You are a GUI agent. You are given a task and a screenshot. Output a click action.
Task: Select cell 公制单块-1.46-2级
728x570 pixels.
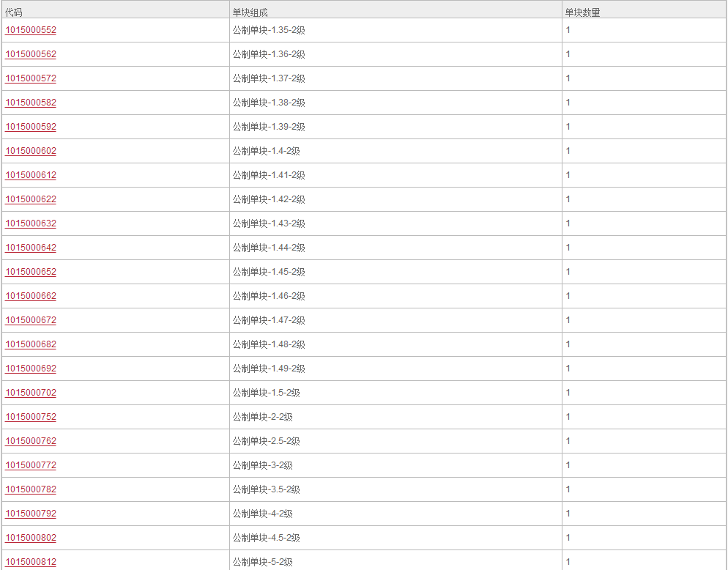click(x=269, y=296)
